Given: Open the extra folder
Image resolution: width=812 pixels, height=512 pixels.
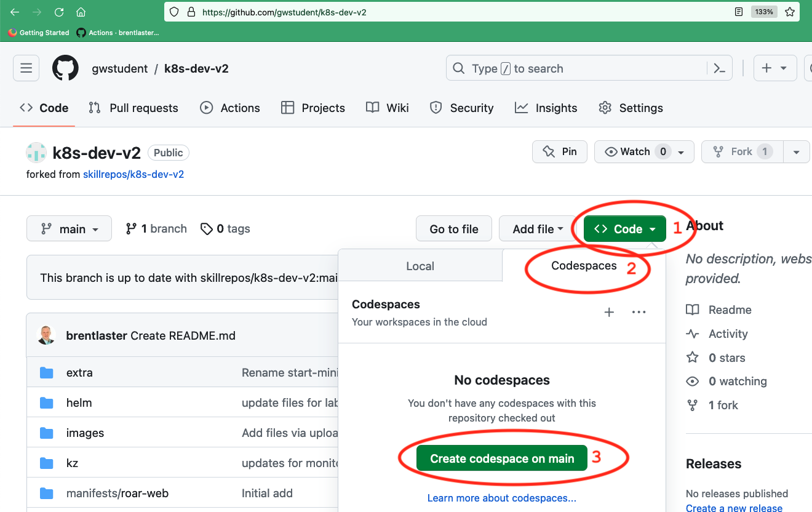Looking at the screenshot, I should (x=79, y=373).
